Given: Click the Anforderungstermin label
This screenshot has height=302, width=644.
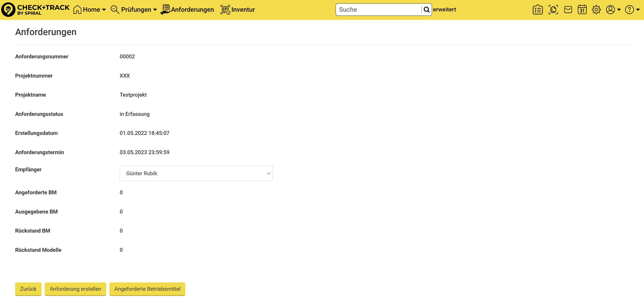Looking at the screenshot, I should pos(39,152).
